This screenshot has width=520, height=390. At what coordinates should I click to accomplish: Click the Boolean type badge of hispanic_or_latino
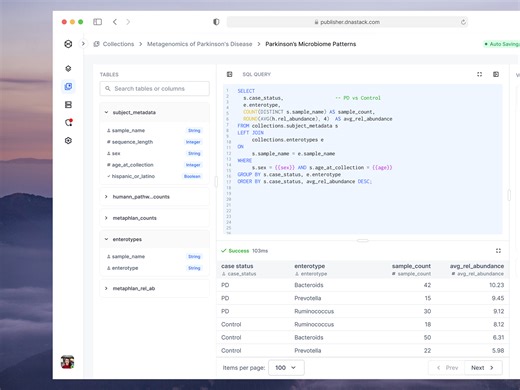[x=192, y=176]
